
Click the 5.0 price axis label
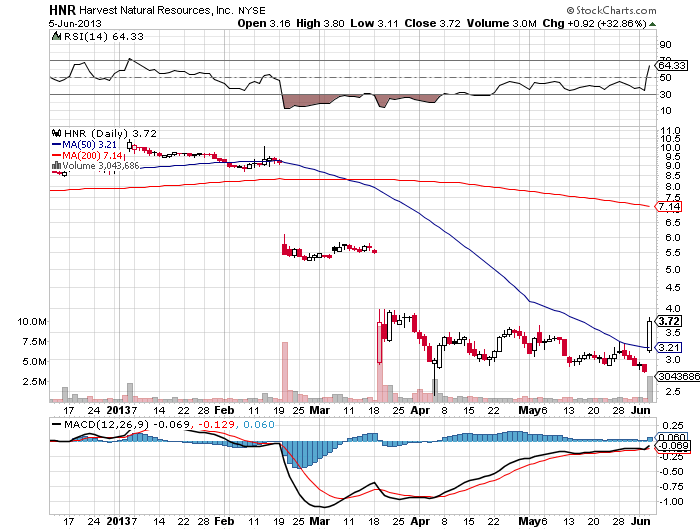[673, 270]
